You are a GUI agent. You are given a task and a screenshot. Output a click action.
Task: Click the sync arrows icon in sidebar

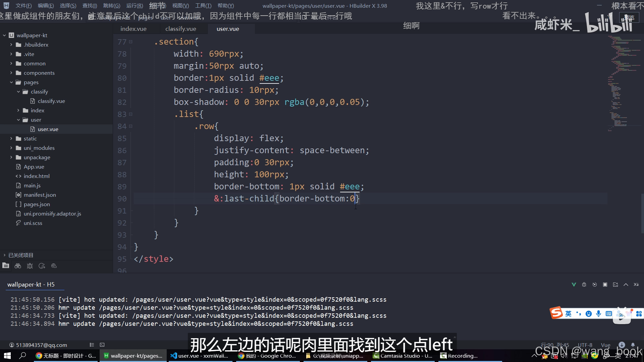(x=42, y=266)
